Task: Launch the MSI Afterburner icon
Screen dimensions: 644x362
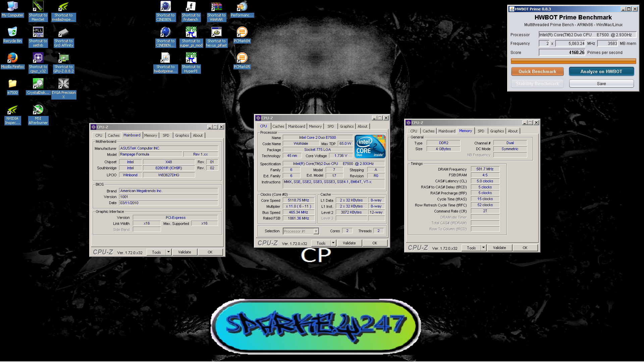Action: tap(38, 115)
